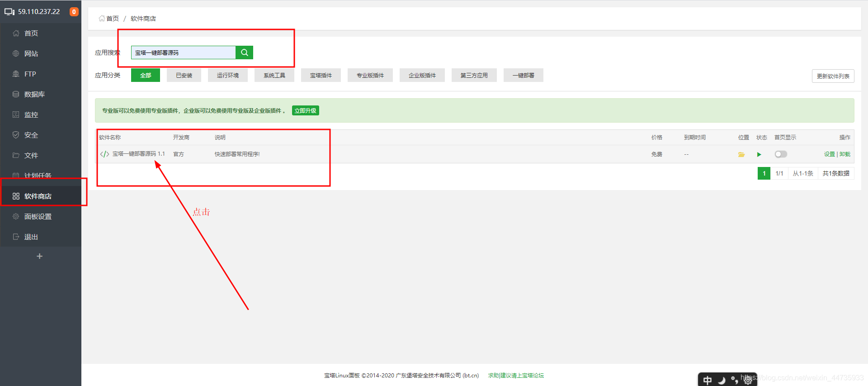This screenshot has width=868, height=386.
Task: Click page number 1 in pagination
Action: click(x=764, y=173)
